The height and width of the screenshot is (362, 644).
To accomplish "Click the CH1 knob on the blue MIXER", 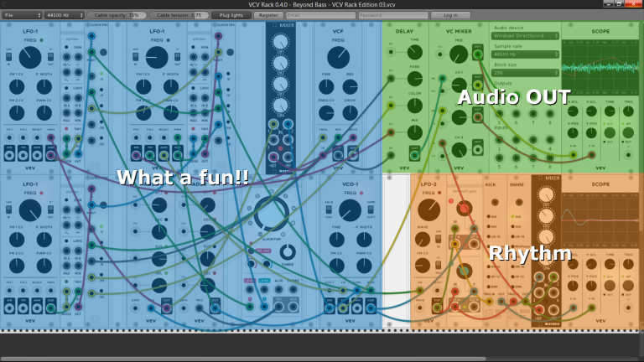I will [281, 42].
